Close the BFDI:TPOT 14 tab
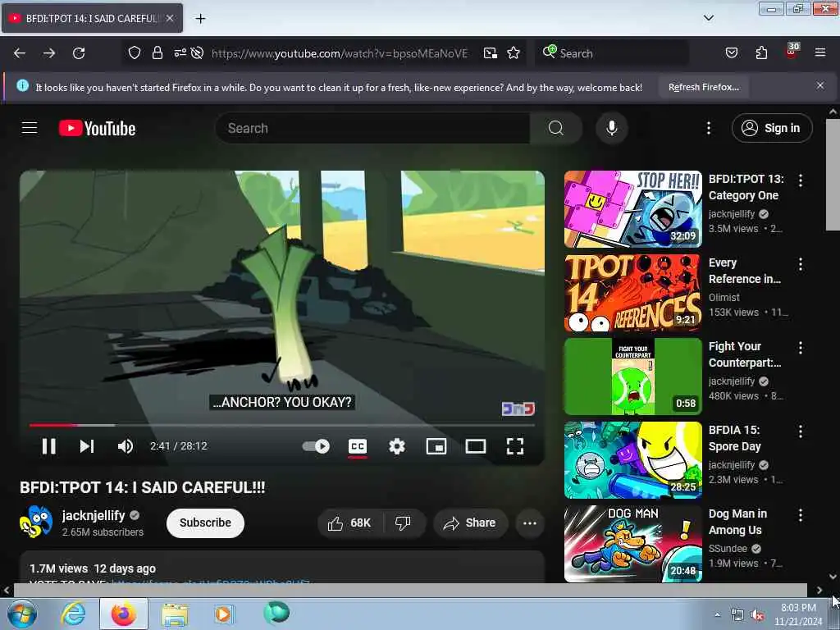This screenshot has height=630, width=840. click(170, 18)
